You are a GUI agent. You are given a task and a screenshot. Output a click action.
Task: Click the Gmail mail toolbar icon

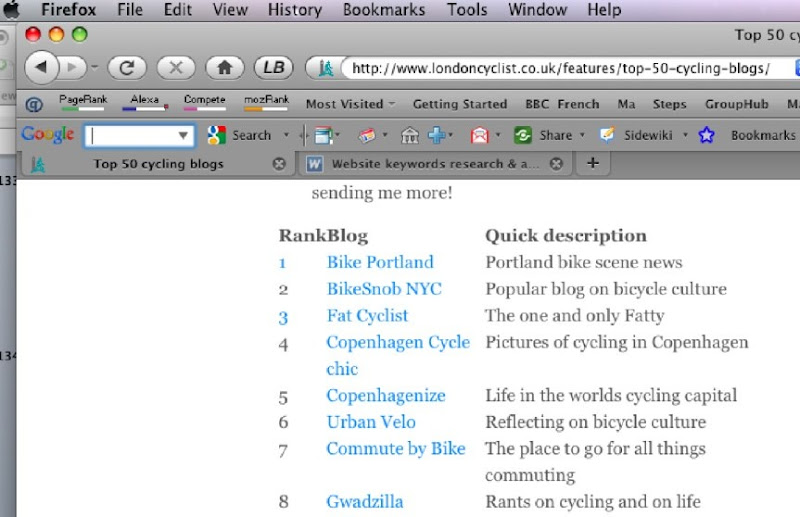[480, 135]
